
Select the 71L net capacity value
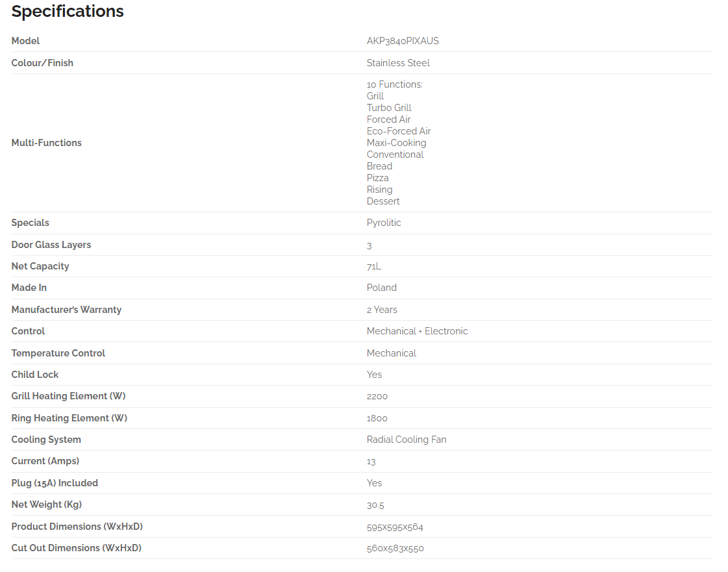373,266
